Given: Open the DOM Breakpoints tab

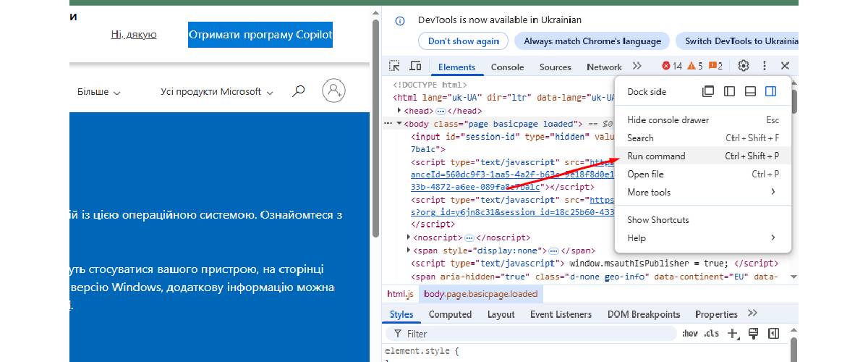Looking at the screenshot, I should 643,314.
